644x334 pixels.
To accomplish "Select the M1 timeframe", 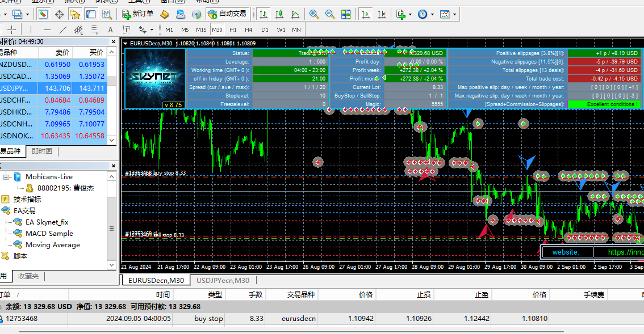I will (169, 29).
